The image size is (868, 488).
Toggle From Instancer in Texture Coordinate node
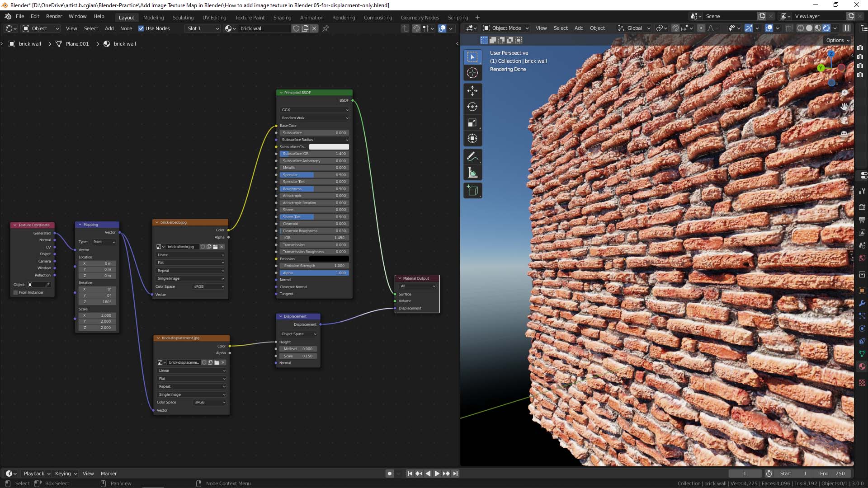click(x=16, y=292)
